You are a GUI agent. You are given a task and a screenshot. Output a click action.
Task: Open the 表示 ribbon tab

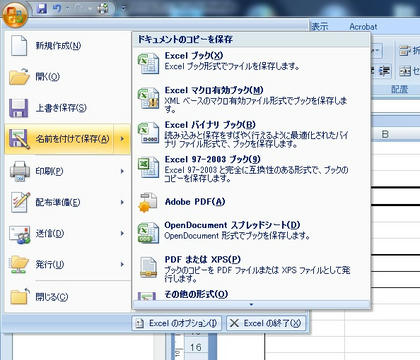coord(320,27)
